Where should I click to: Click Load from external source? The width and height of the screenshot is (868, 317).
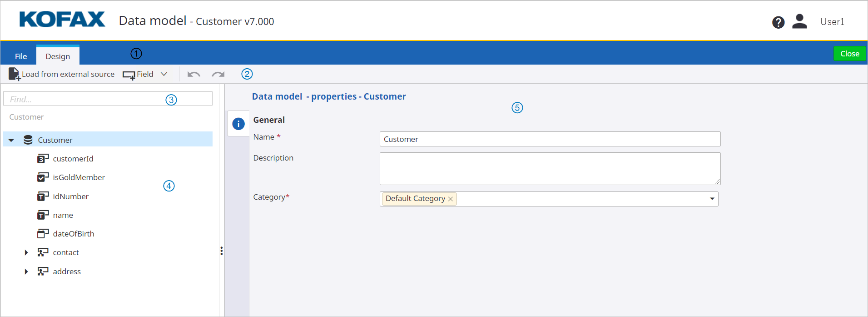tap(62, 74)
